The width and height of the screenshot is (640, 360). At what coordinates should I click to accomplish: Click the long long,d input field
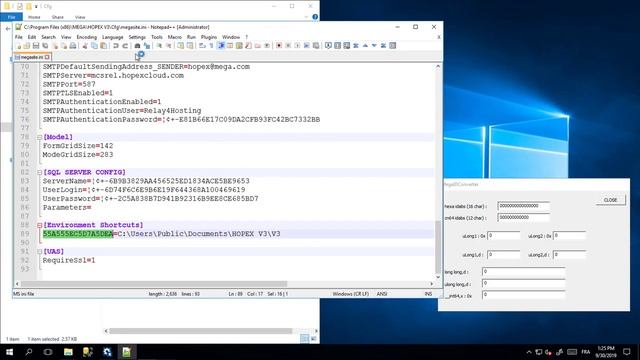click(x=524, y=271)
